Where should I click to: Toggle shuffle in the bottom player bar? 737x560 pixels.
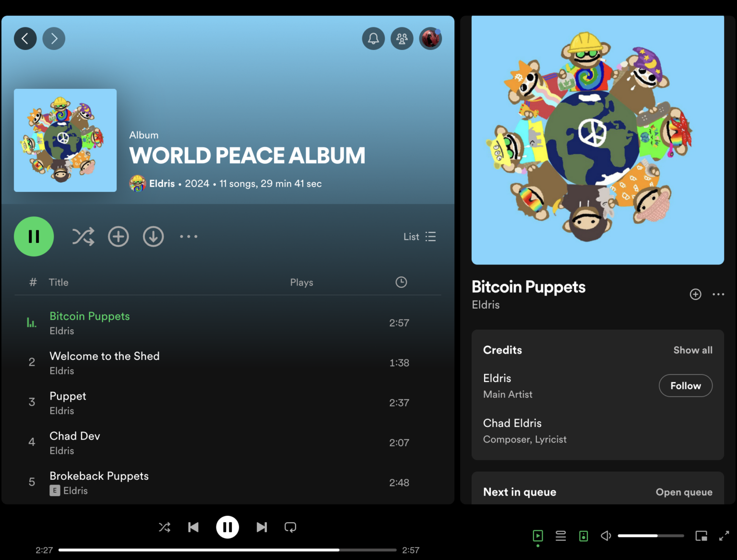[165, 527]
